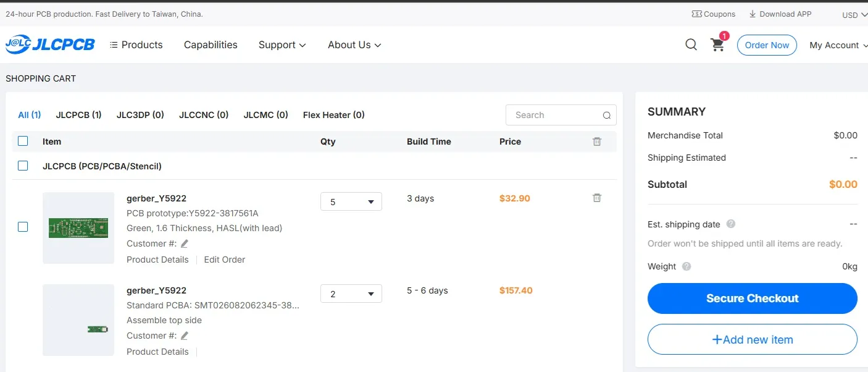Open the shopping cart icon with badge
The width and height of the screenshot is (868, 372).
coord(717,44)
